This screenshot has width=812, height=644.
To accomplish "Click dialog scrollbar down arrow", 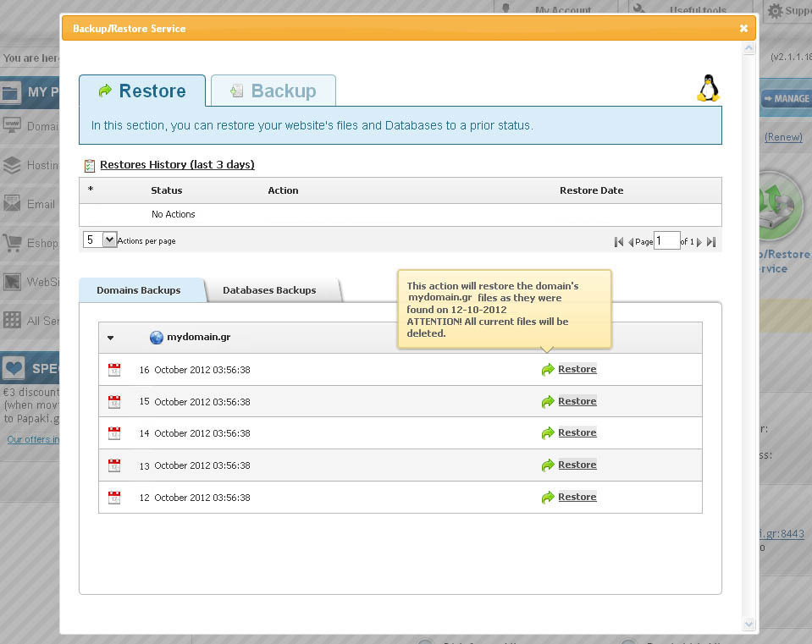I will pyautogui.click(x=748, y=625).
